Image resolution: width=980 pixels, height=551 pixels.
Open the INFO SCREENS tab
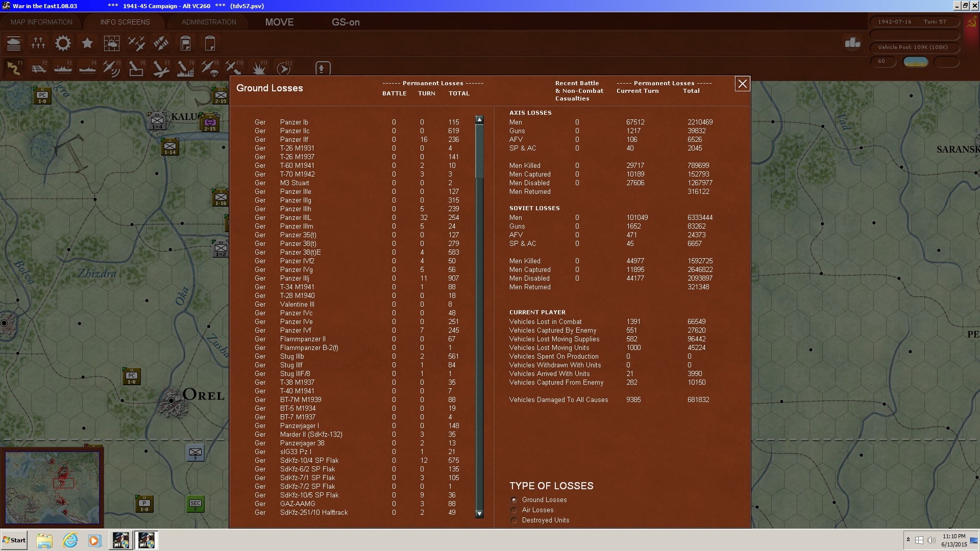(125, 22)
